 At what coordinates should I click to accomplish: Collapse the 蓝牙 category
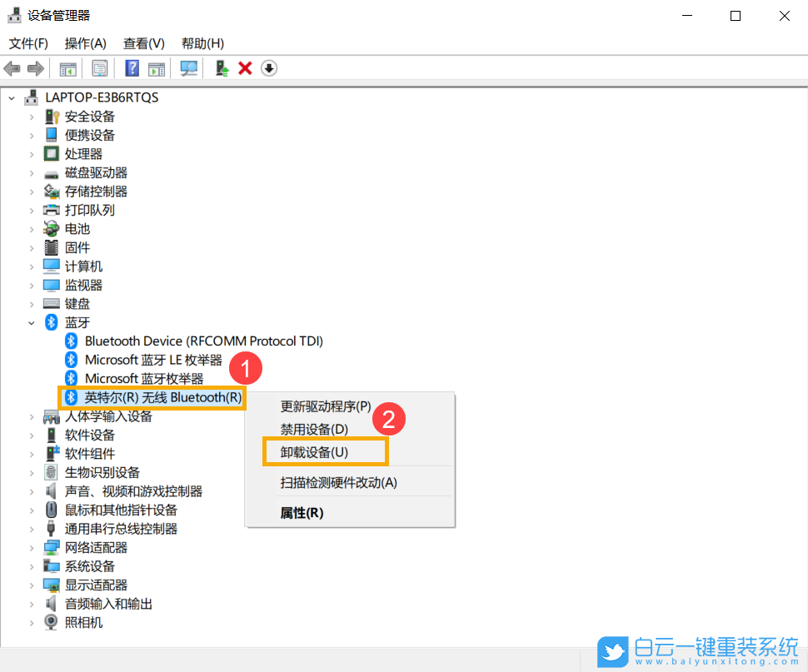coord(32,322)
